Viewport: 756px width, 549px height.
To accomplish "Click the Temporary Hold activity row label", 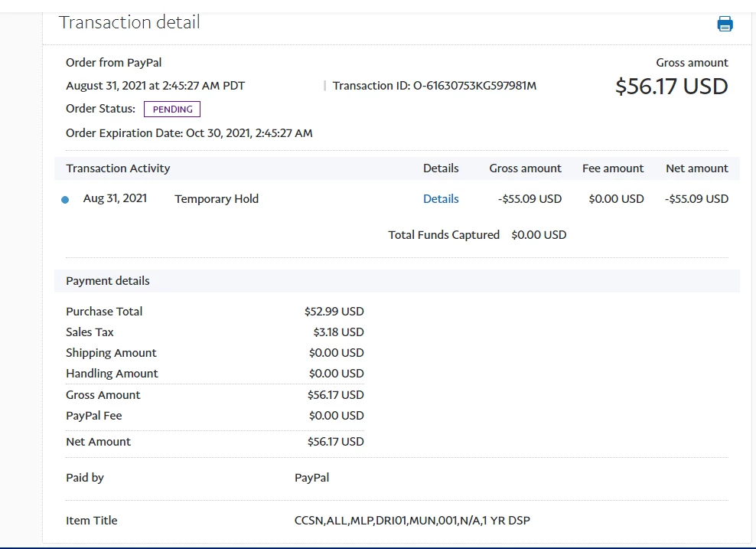I will click(217, 199).
